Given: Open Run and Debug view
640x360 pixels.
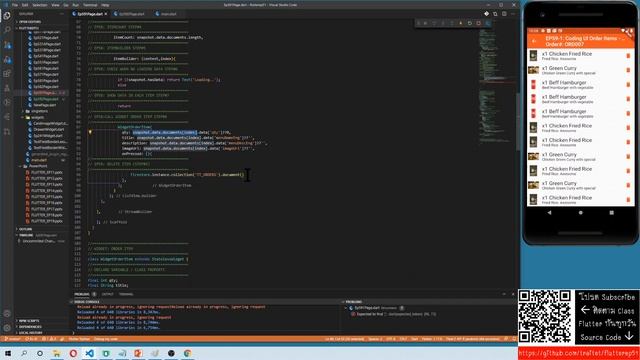Looking at the screenshot, I should (7, 60).
